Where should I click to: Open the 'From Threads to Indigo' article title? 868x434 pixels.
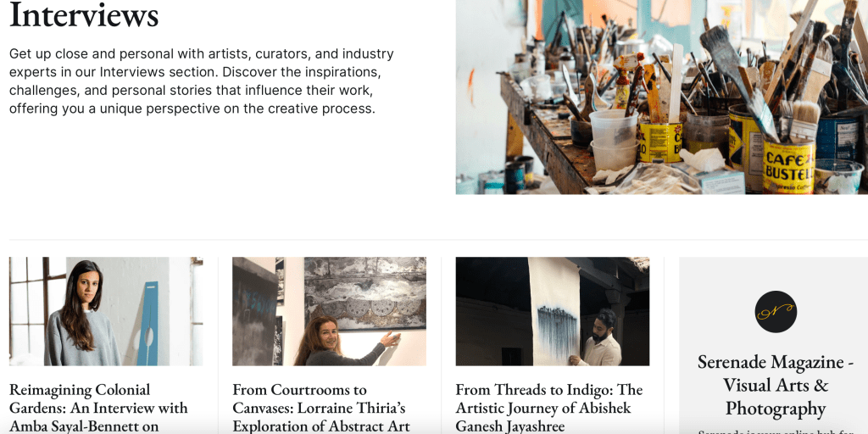click(x=548, y=408)
